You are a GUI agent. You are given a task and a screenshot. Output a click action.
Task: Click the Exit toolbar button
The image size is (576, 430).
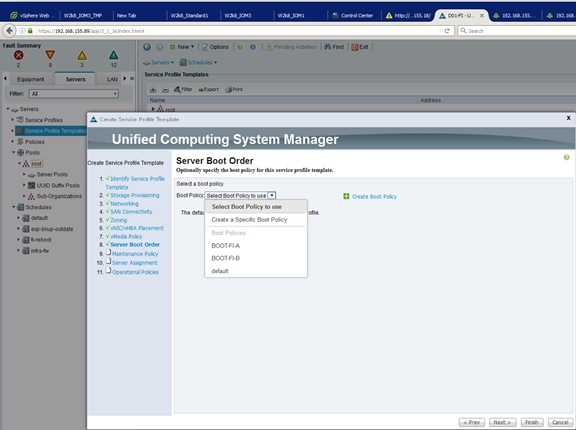360,47
